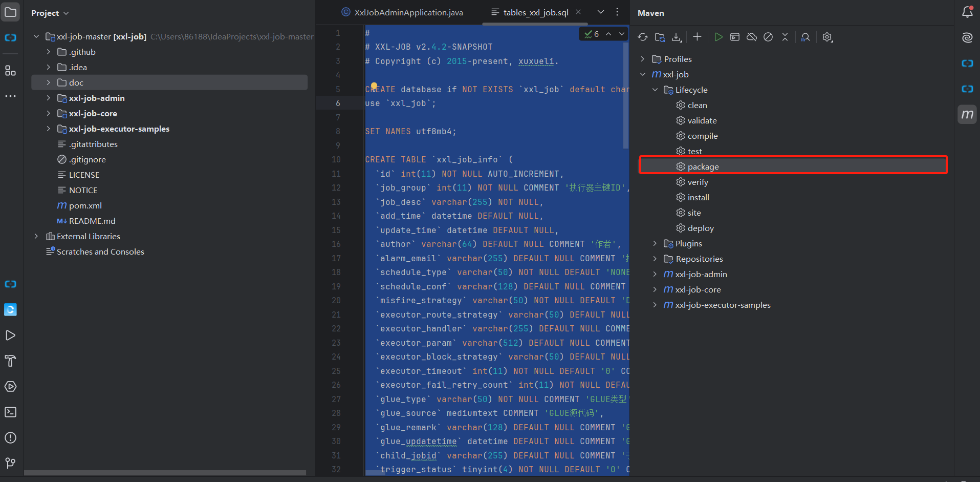Expand Repositories node in Maven
The width and height of the screenshot is (980, 482).
click(x=655, y=259)
